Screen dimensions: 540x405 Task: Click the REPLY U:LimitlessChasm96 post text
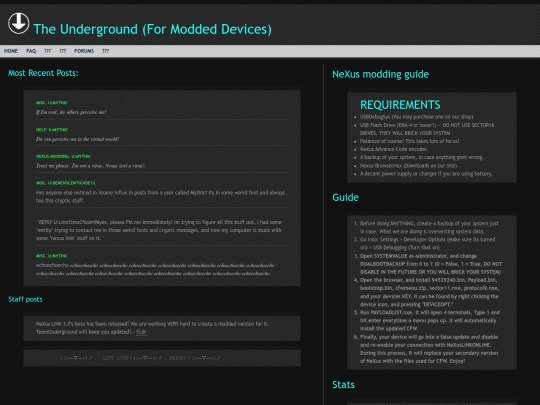(159, 230)
